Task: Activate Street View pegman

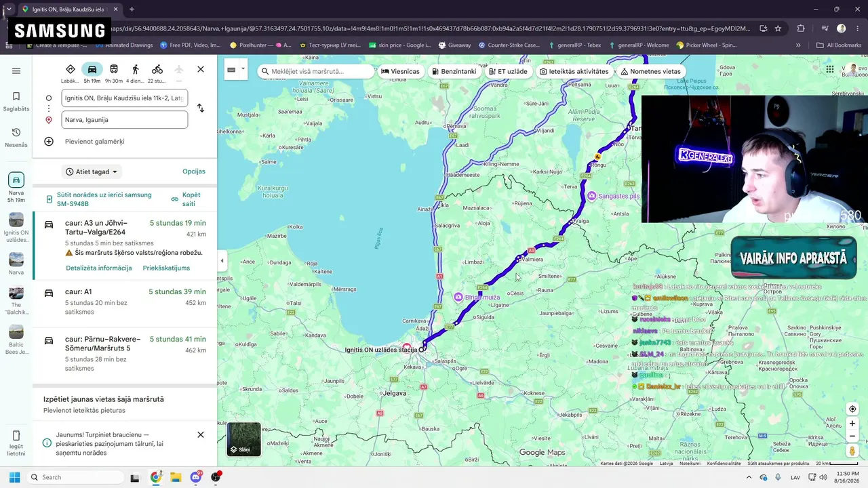Action: click(852, 451)
